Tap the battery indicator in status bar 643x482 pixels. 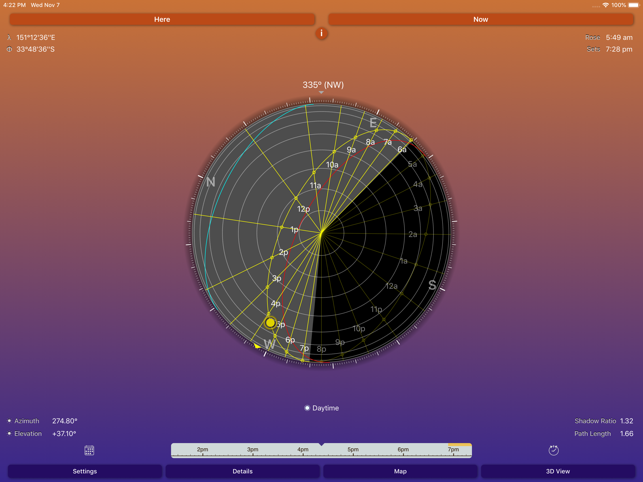(632, 5)
